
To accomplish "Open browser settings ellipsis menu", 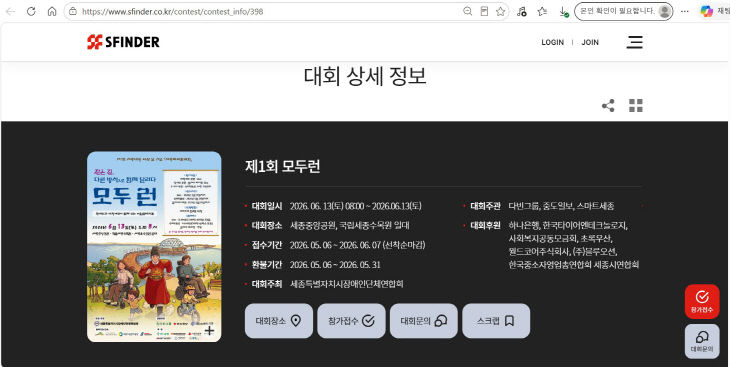I will click(684, 12).
